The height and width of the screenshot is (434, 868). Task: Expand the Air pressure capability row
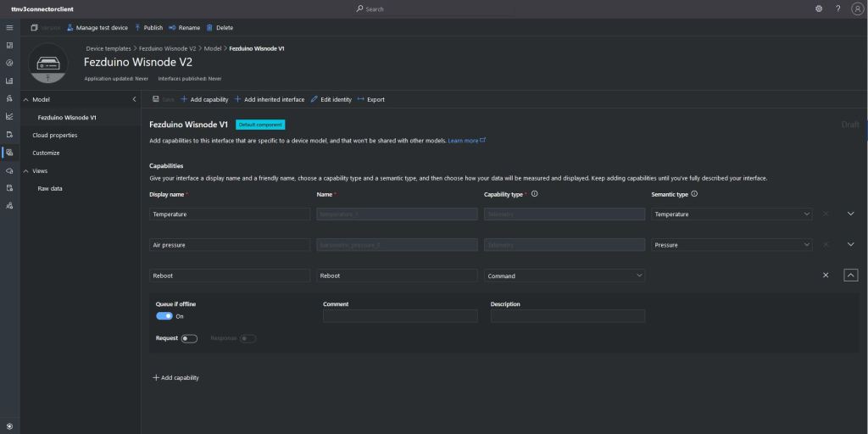pos(851,245)
